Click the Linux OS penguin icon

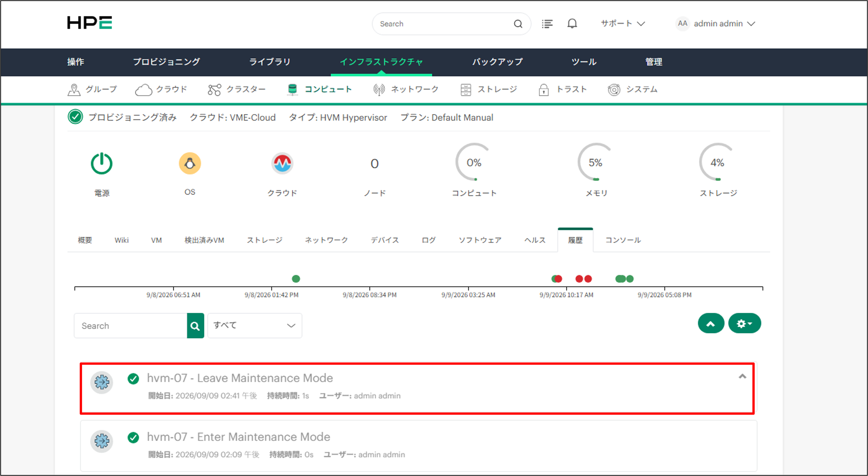[190, 163]
